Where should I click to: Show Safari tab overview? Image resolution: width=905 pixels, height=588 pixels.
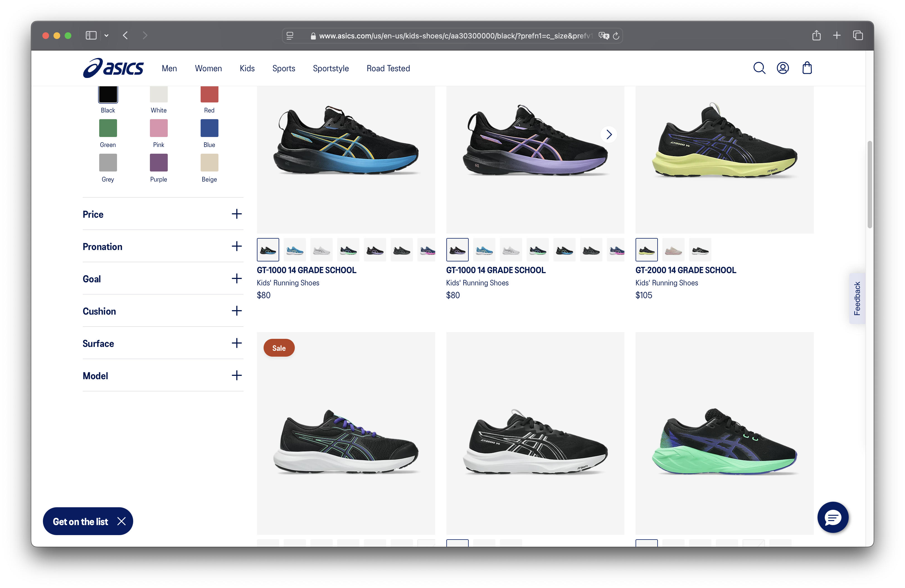[x=858, y=35]
